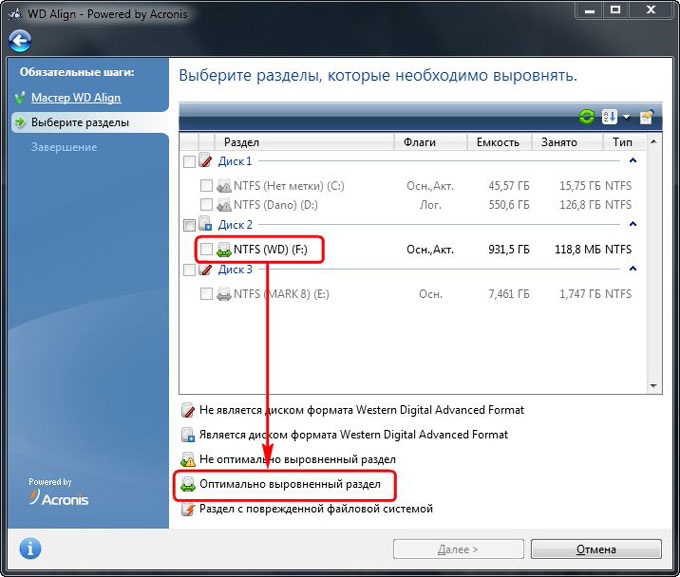Tick the NTFS (WD) (F:) checkbox
This screenshot has height=577, width=680.
206,249
